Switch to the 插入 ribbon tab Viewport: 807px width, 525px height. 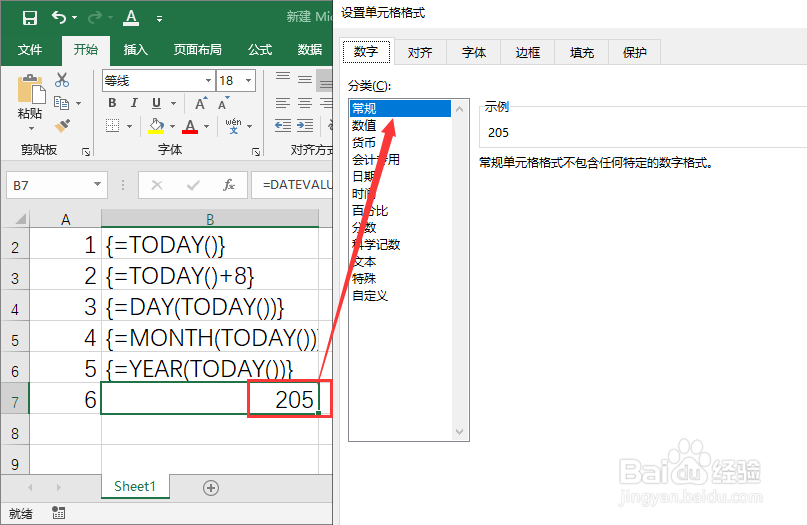(x=136, y=50)
